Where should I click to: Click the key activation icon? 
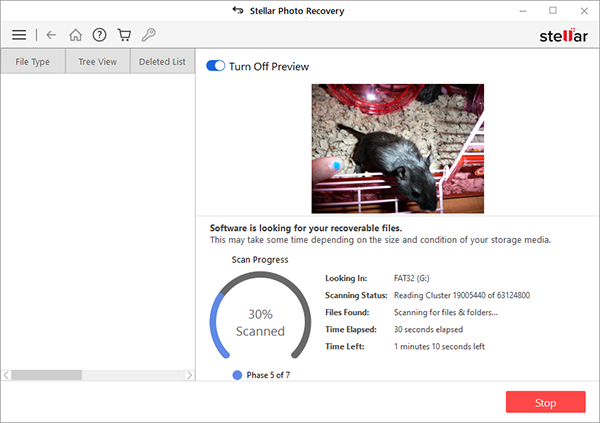[148, 34]
